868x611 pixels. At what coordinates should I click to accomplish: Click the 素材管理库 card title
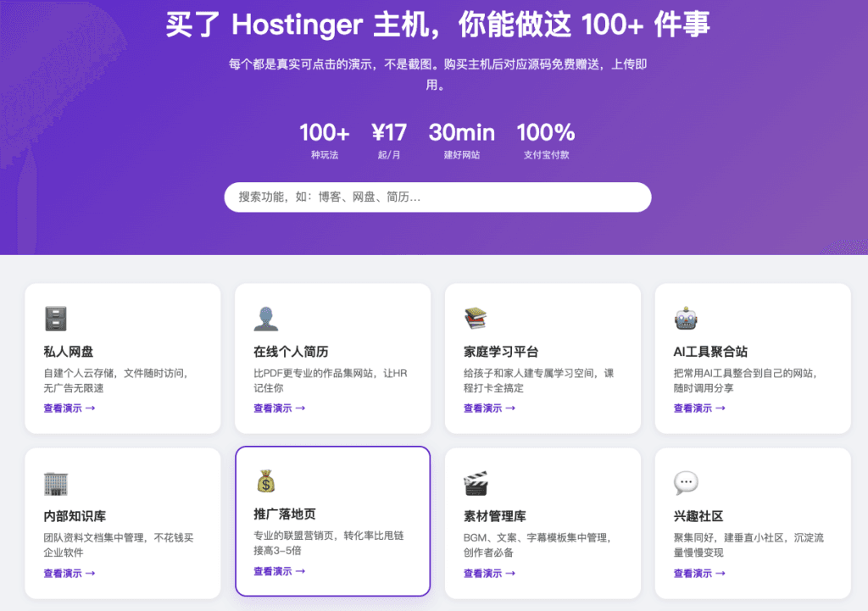pyautogui.click(x=494, y=516)
